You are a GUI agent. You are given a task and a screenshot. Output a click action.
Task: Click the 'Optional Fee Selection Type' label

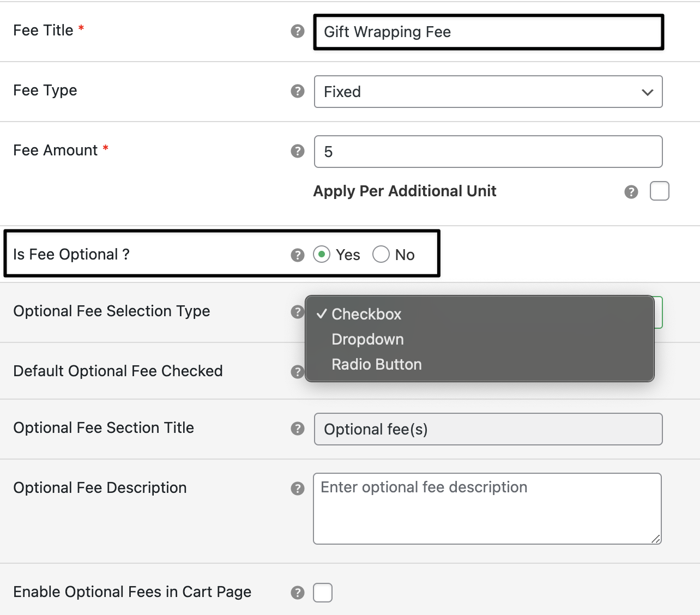(x=112, y=311)
